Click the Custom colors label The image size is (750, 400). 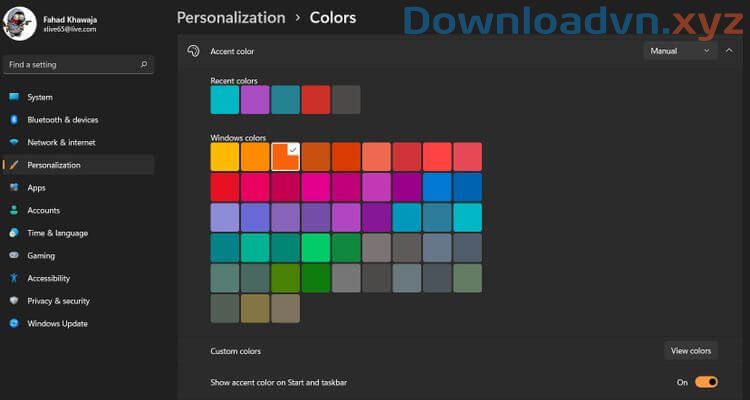pyautogui.click(x=235, y=351)
